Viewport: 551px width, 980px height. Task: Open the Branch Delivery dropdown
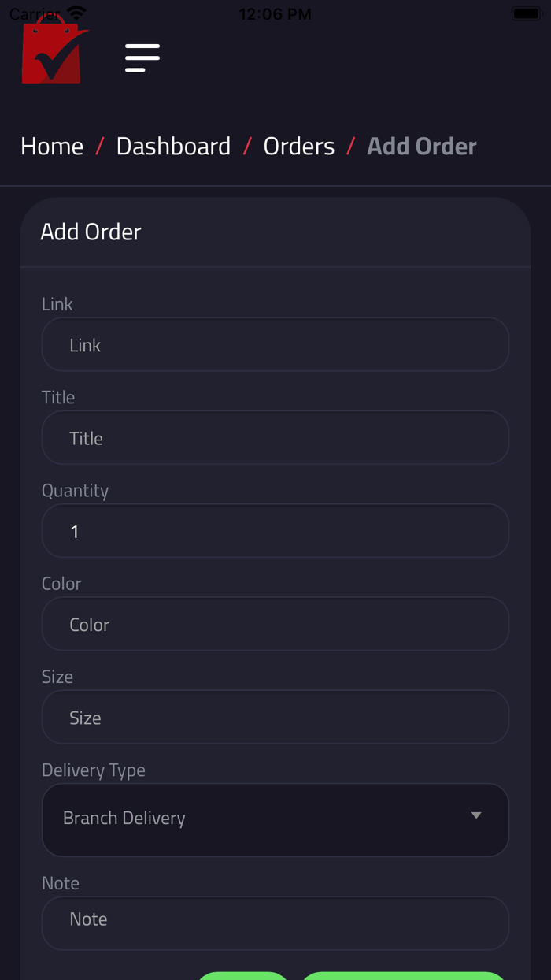pos(260,819)
